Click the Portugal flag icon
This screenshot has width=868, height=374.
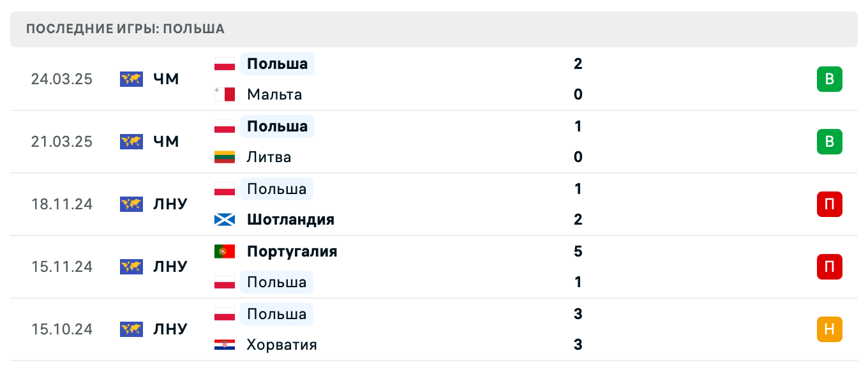(x=224, y=251)
